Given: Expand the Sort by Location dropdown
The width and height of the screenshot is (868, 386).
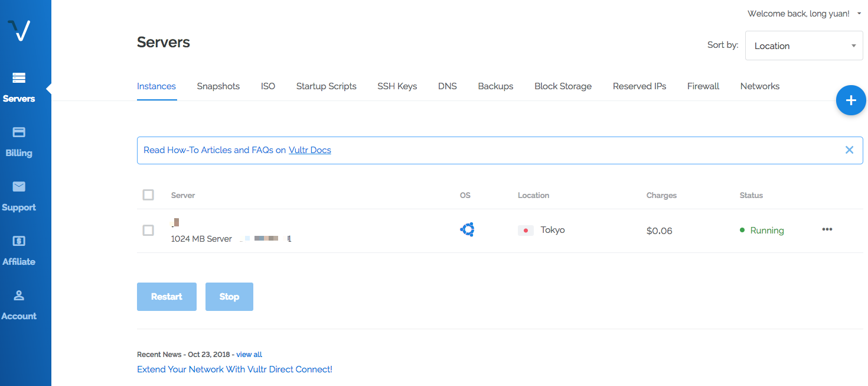Looking at the screenshot, I should pos(804,46).
